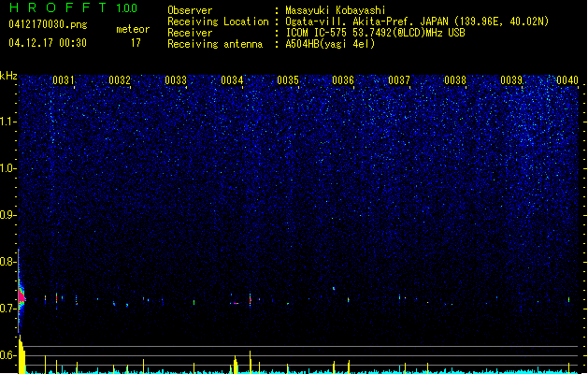
Task: Click the HROFFT 1.00 title text
Action: [74, 7]
